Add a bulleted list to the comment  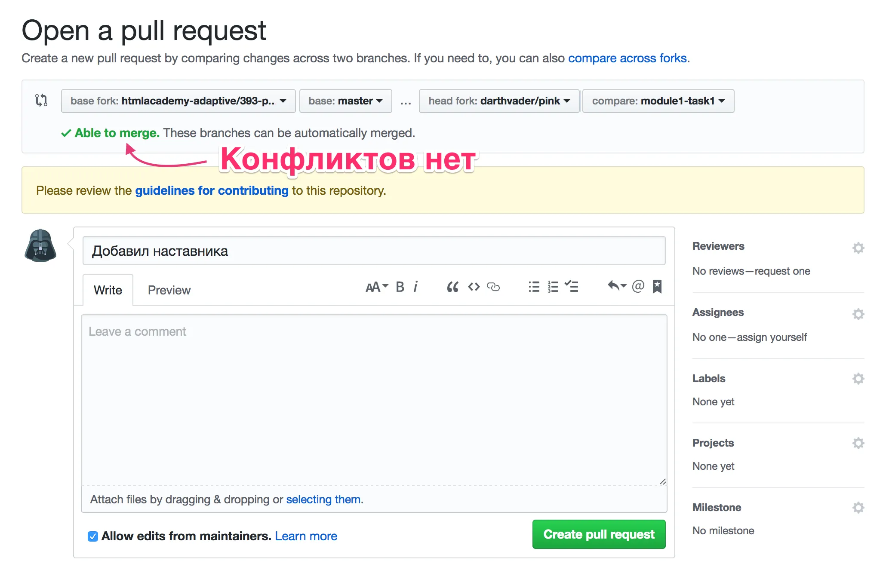(533, 287)
